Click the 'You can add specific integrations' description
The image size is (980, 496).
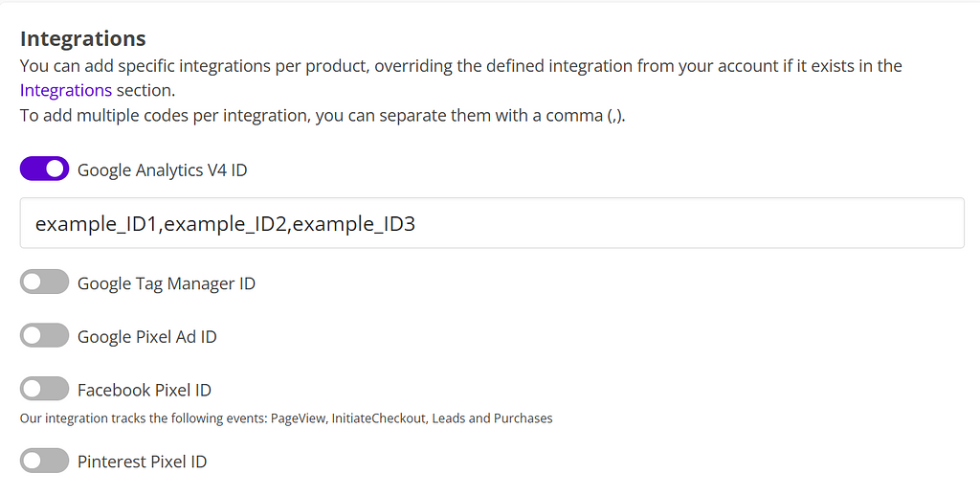pos(459,66)
